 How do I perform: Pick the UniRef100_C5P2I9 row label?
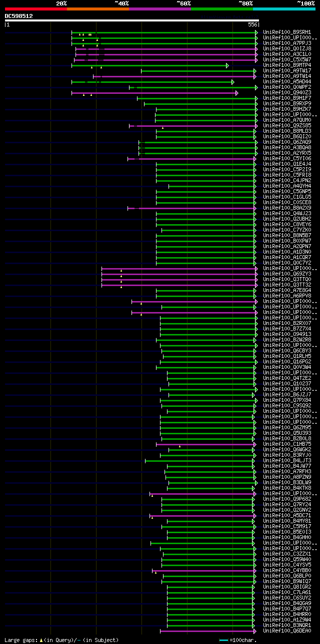[x=287, y=170]
